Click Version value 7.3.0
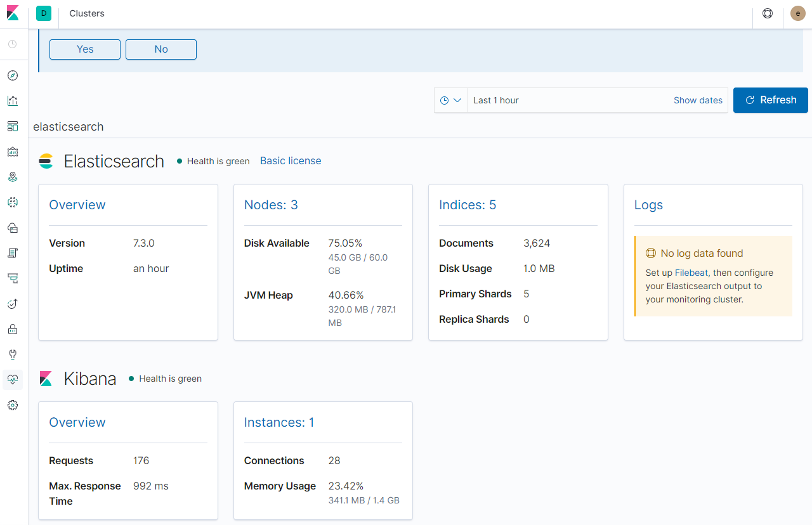Viewport: 812px width, 525px height. [x=144, y=243]
